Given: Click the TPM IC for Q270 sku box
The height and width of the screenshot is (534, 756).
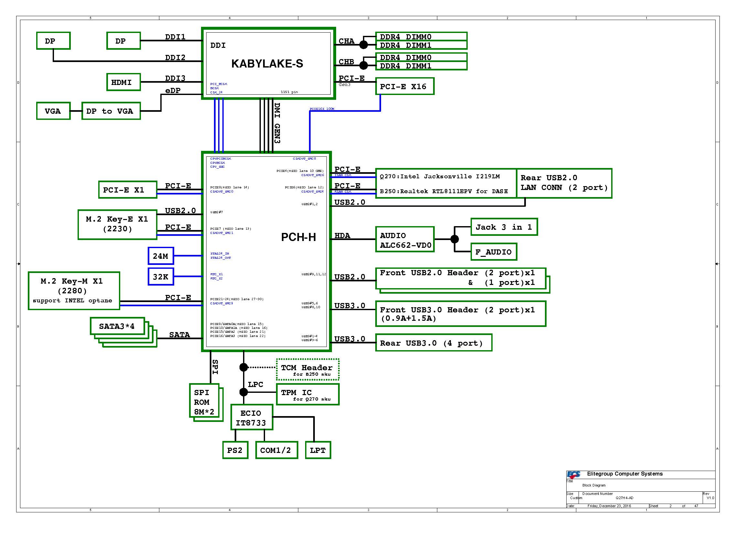Looking at the screenshot, I should (307, 394).
